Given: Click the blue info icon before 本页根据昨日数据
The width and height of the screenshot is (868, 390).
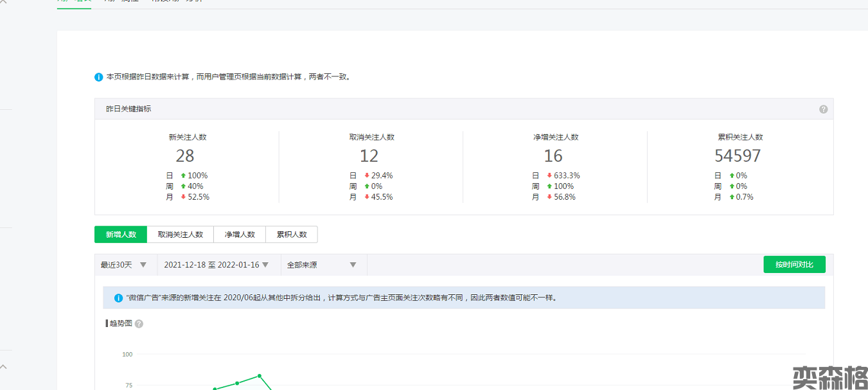Looking at the screenshot, I should tap(99, 77).
